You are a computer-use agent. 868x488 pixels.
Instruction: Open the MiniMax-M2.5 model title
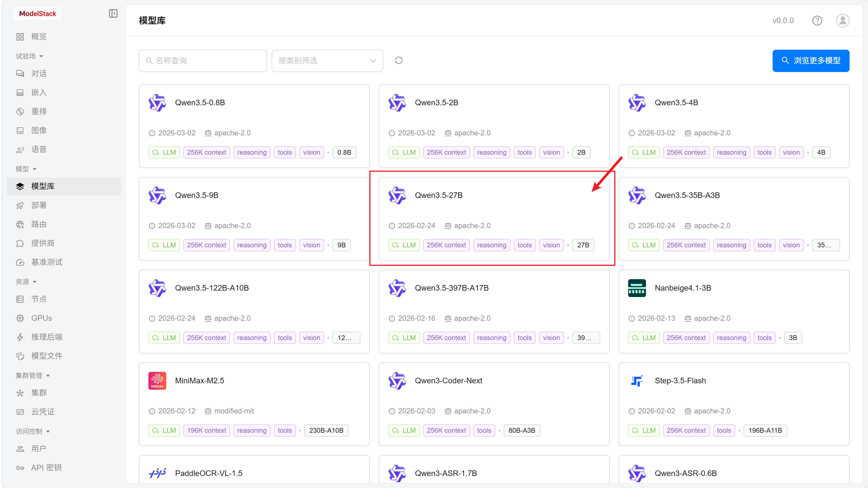(199, 381)
